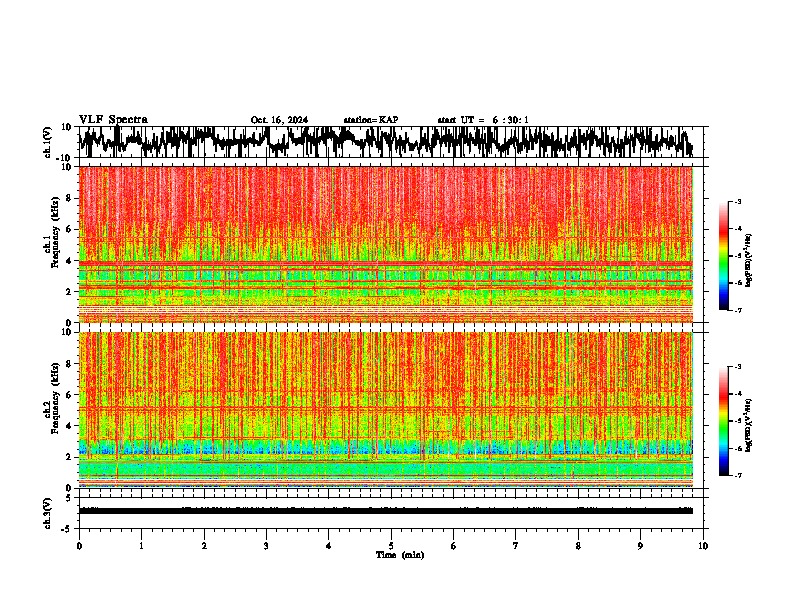Click the time axis tick label '0'
Viewport: 792px width, 612px height.
pyautogui.click(x=79, y=546)
